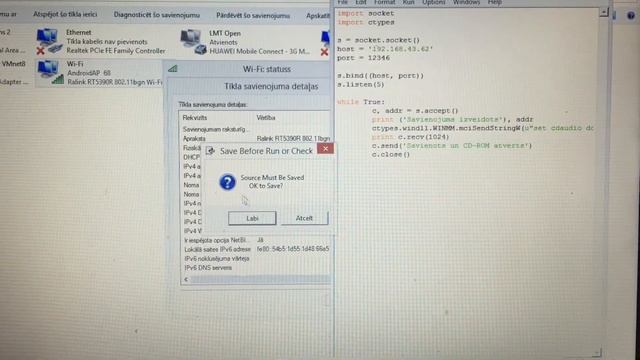Click the VMnet8 adapter label
The height and width of the screenshot is (360, 640).
[x=13, y=64]
